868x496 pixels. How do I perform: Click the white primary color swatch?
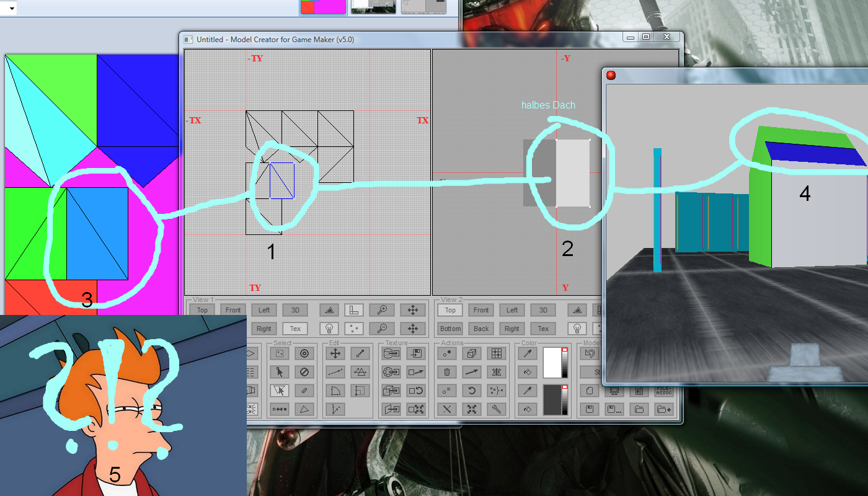551,363
